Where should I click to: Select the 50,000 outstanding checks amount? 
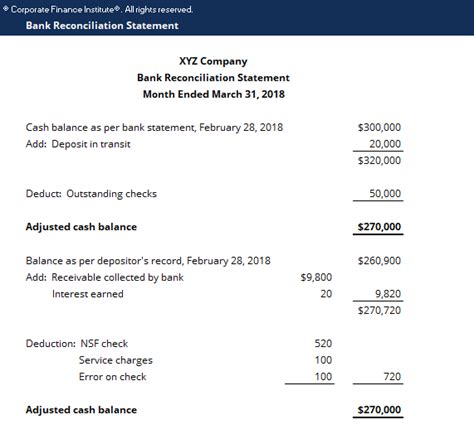[x=385, y=193]
